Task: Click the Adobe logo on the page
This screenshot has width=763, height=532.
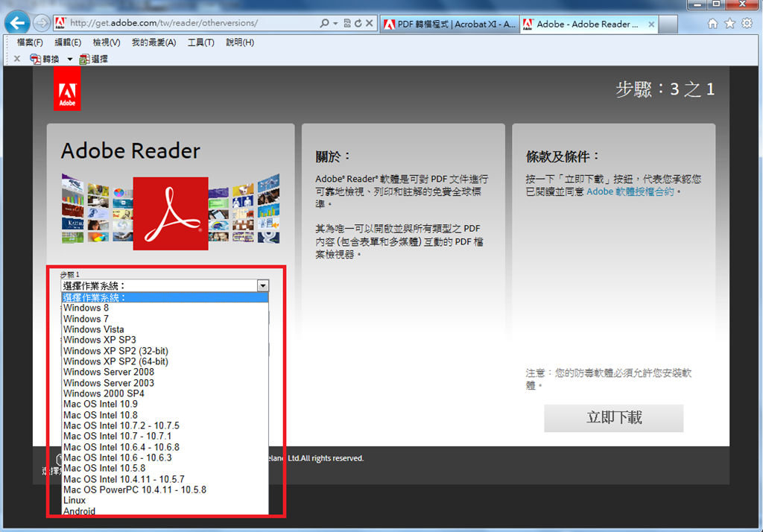Action: tap(67, 89)
